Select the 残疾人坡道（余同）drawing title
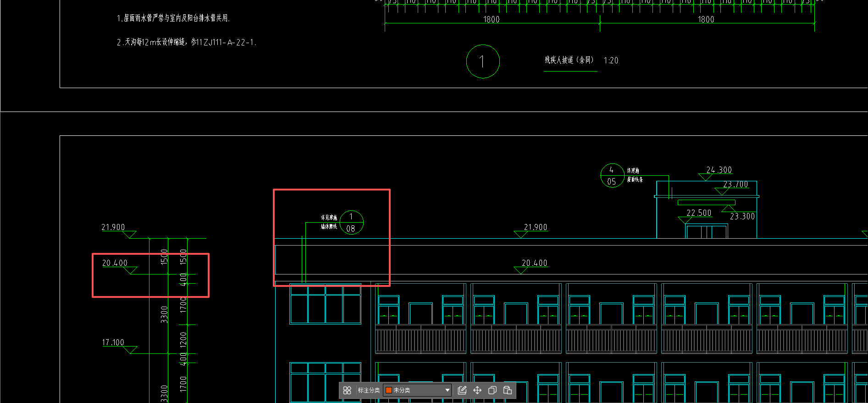868x403 pixels. pos(569,60)
